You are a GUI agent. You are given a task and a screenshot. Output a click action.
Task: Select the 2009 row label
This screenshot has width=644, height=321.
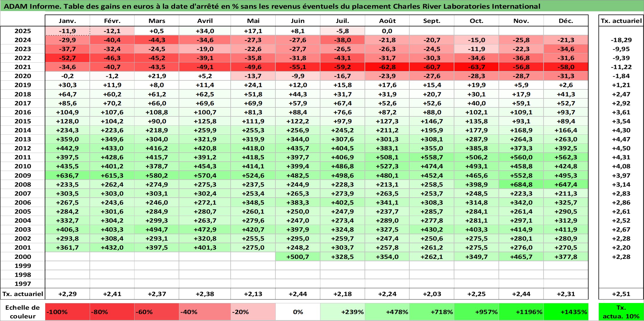point(23,175)
